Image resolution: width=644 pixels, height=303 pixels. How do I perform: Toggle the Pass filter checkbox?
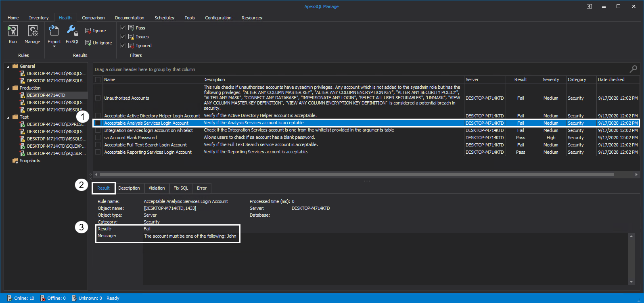(123, 28)
